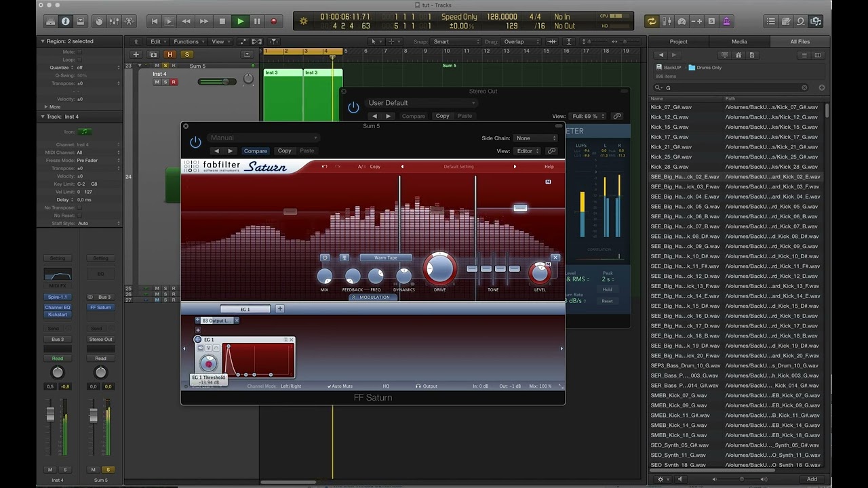Click the Saturn Mix knob
The image size is (868, 488).
tap(324, 276)
